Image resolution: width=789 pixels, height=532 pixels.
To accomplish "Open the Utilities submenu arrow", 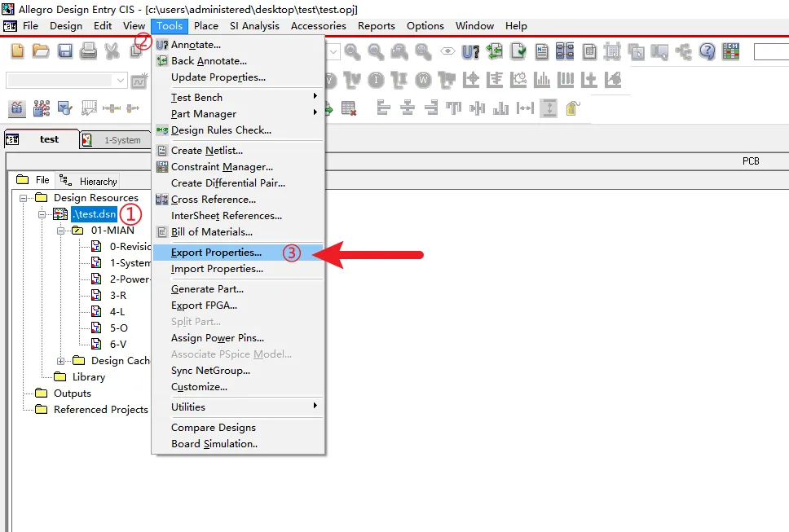I will 315,405.
